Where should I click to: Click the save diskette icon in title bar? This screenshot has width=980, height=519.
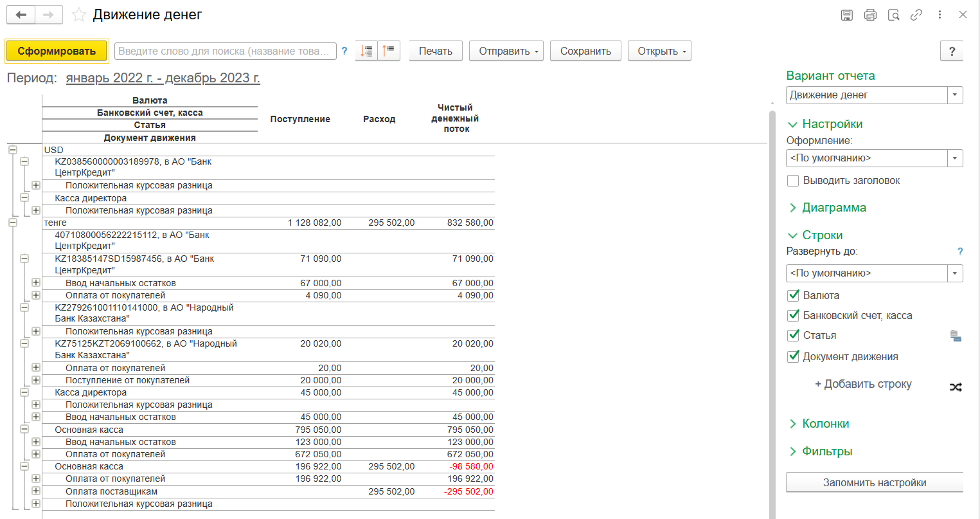click(847, 15)
